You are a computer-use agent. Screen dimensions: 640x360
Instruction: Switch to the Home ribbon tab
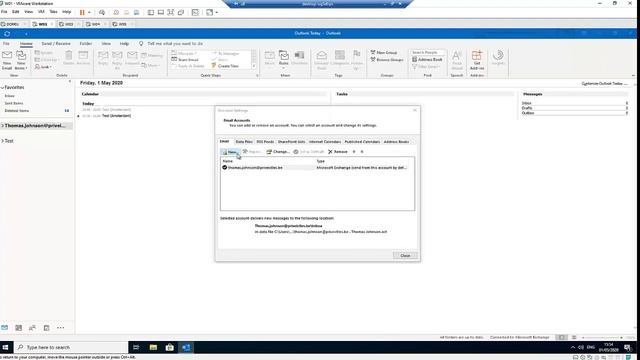(x=26, y=44)
